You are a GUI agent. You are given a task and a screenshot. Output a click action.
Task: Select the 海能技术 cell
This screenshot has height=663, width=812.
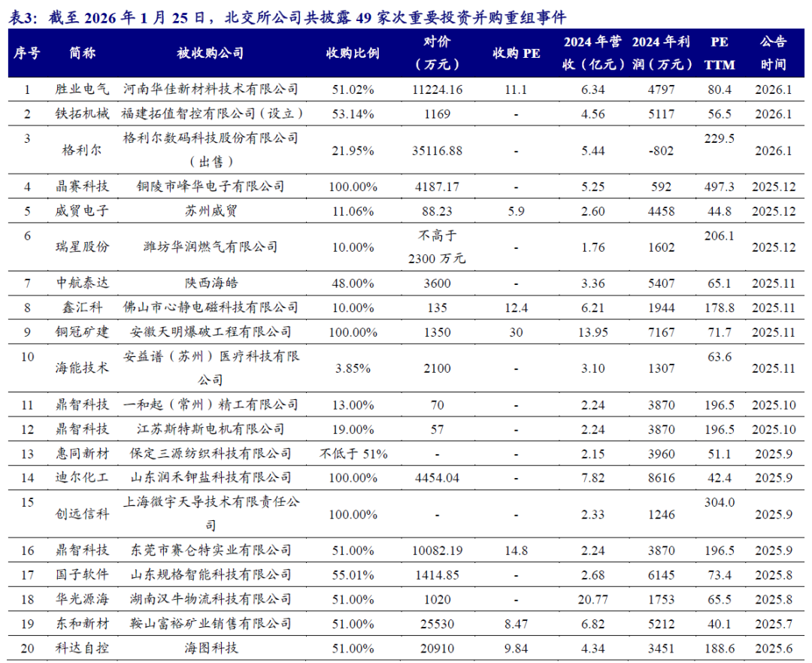coord(83,368)
